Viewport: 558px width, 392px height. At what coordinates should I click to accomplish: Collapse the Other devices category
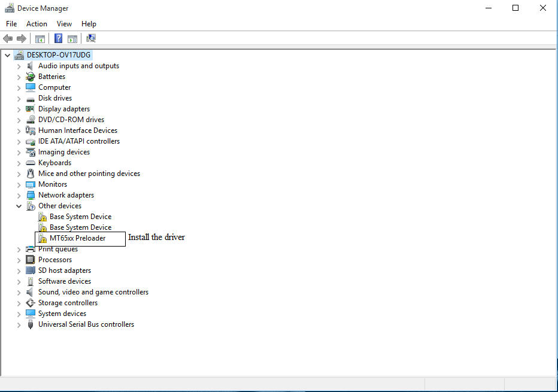[19, 206]
